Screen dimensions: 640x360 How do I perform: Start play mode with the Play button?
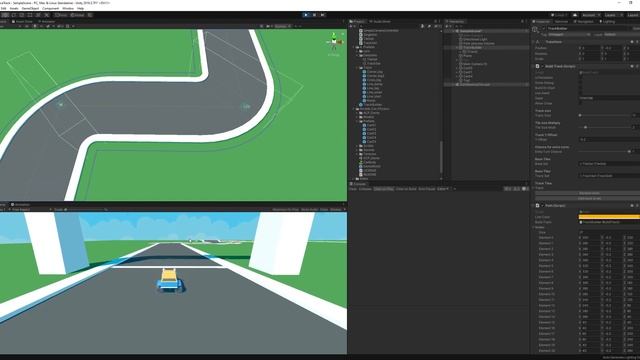[x=306, y=15]
